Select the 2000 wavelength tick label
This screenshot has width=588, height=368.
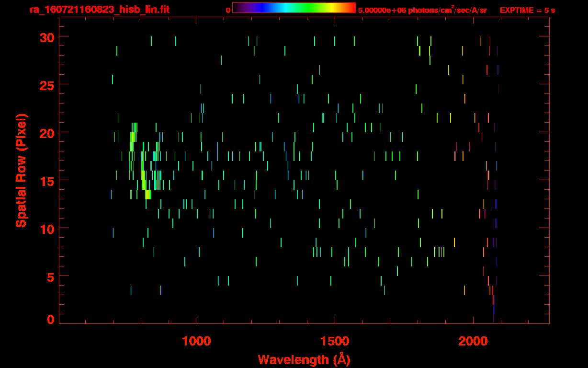pos(473,341)
